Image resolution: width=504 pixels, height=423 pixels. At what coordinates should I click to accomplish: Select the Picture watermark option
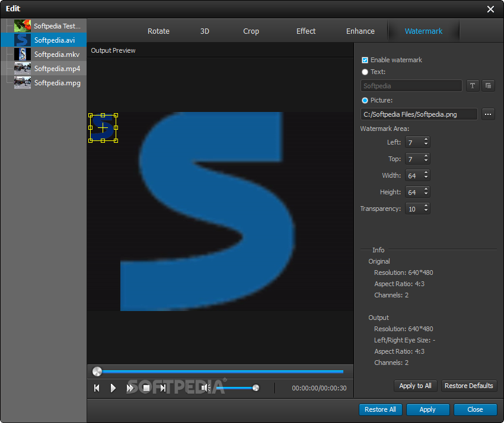click(365, 101)
